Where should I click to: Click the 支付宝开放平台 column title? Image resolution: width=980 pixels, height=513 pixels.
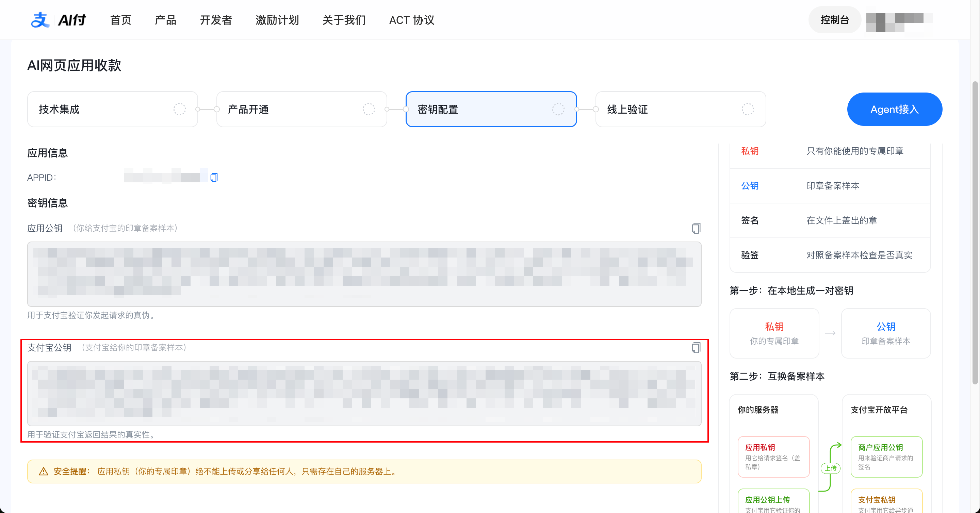879,410
